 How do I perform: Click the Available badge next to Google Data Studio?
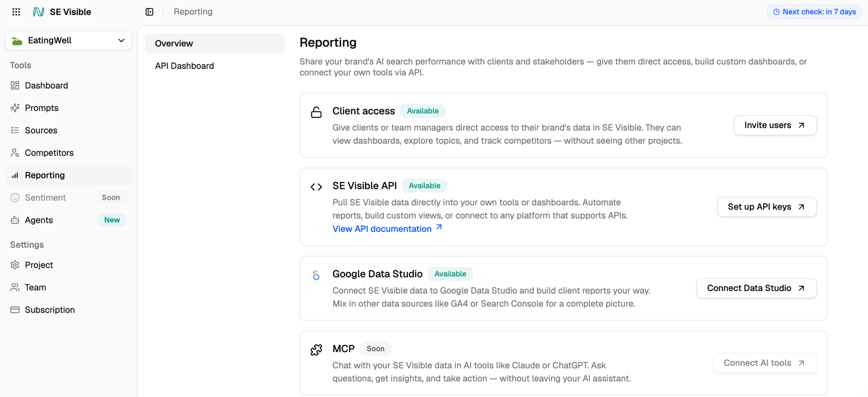450,274
